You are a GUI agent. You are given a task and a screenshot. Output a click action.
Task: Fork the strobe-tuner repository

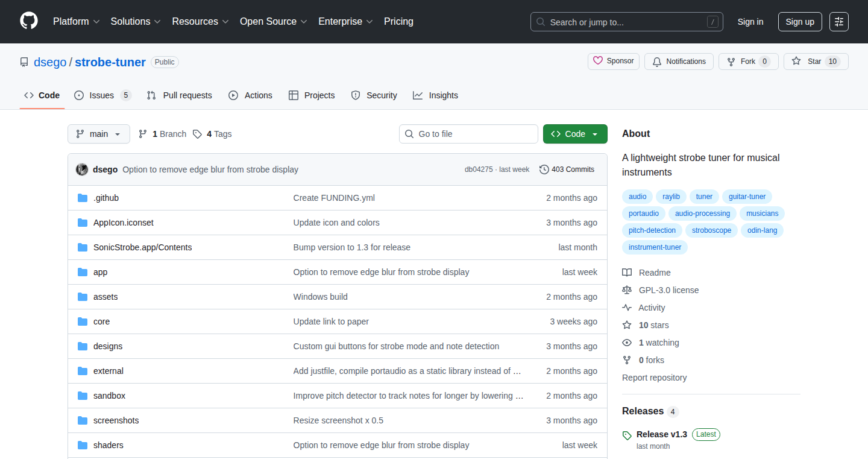[748, 62]
